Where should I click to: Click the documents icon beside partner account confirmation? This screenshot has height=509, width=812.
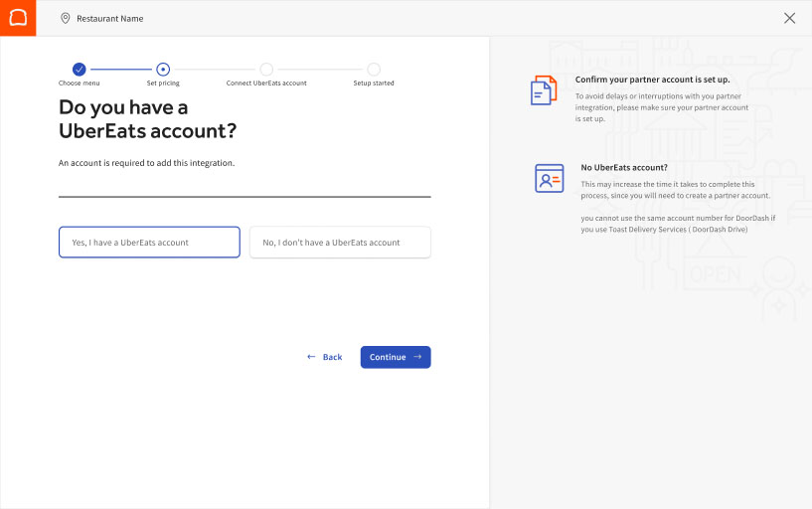click(x=544, y=90)
